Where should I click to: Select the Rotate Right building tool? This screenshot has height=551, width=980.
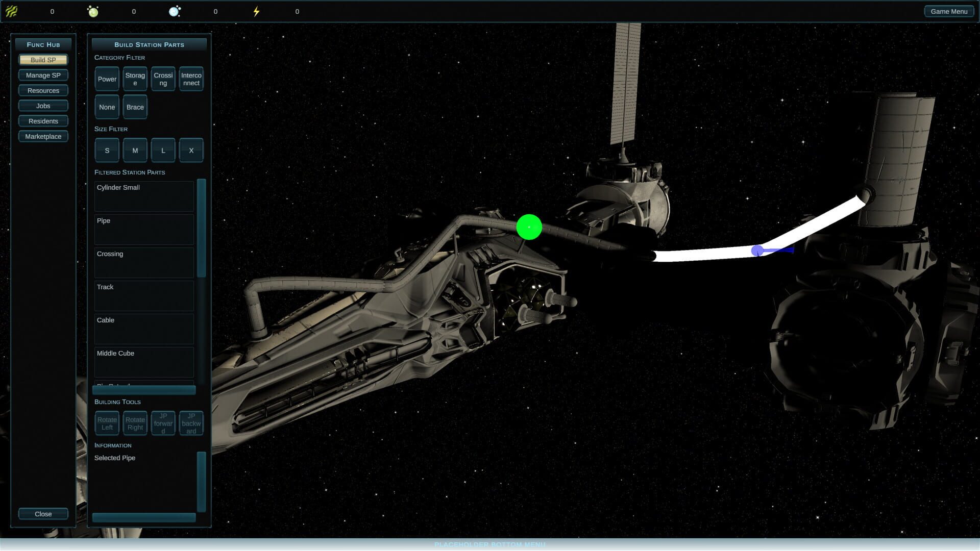[135, 423]
